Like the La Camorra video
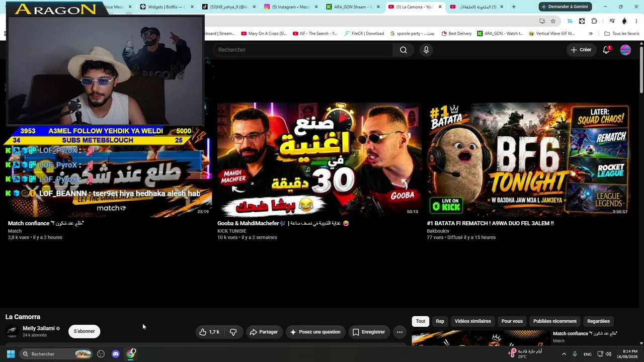Screen dimensions: 644x362 (209, 332)
